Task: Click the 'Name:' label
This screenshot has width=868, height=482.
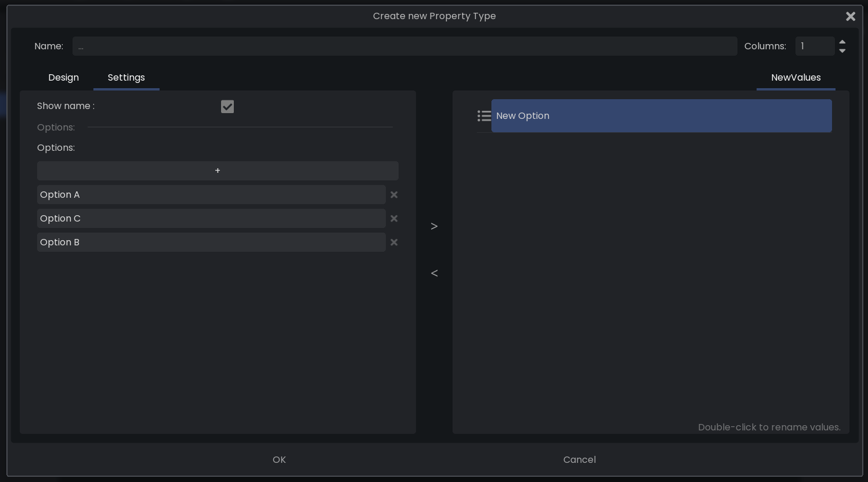Action: pos(49,46)
